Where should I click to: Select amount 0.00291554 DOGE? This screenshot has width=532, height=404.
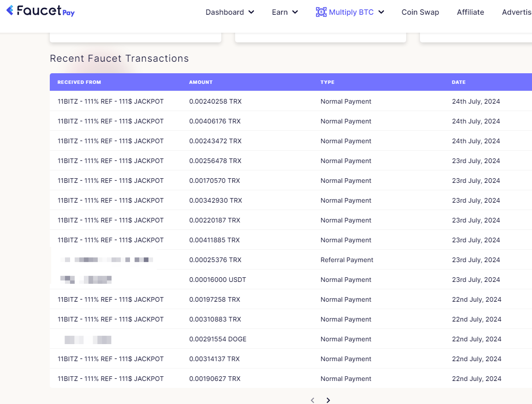[x=218, y=339]
